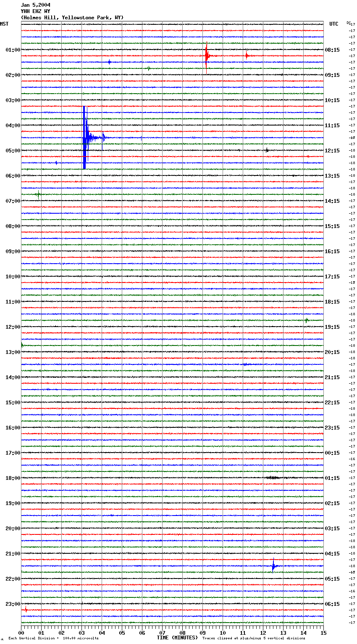Select the 03:00 MST hour label
Screen dimensions: 357x644
coord(13,100)
